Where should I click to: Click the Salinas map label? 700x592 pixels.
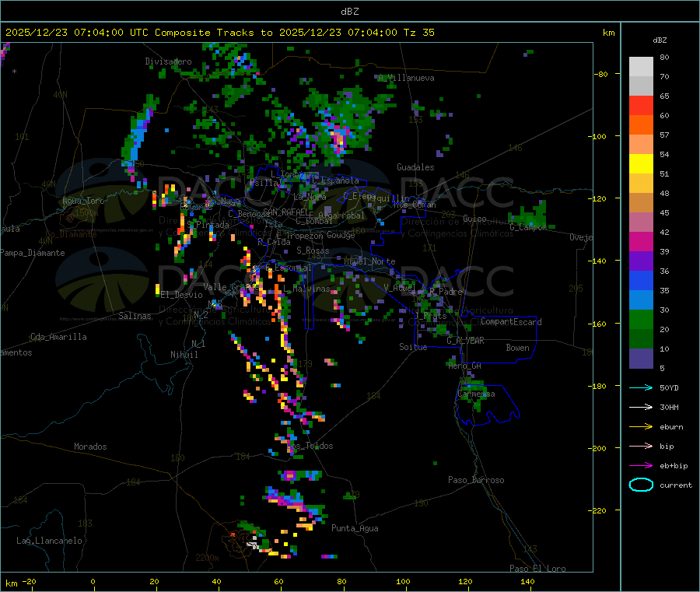tap(135, 316)
